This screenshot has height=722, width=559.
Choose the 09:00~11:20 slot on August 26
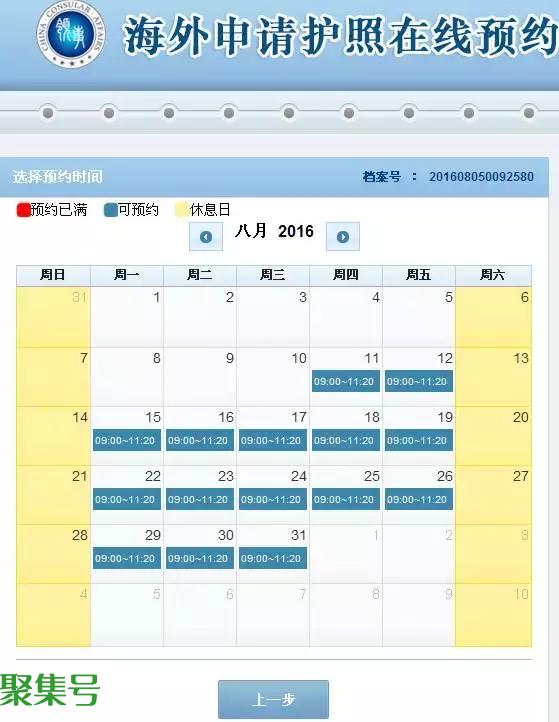tap(419, 499)
